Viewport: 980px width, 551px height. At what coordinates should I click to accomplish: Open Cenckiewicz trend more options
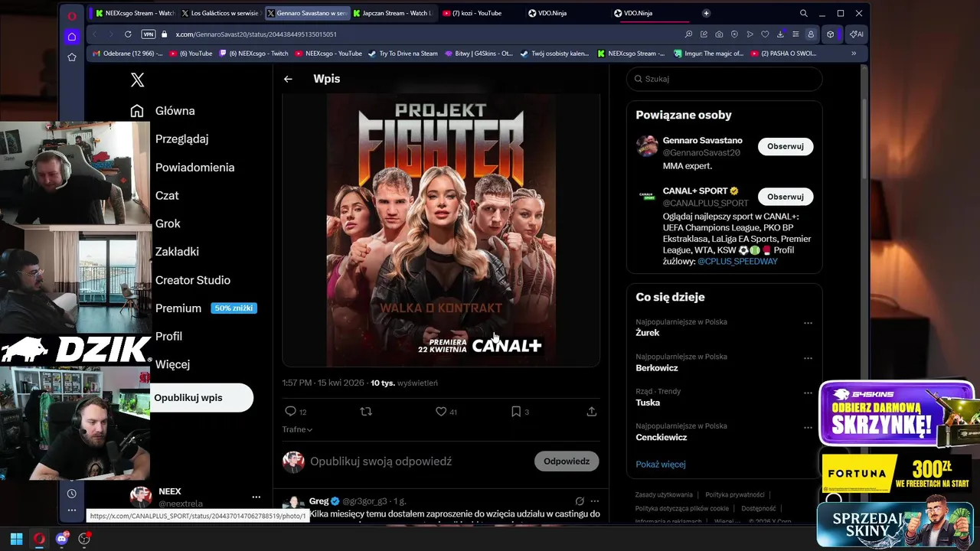tap(808, 428)
